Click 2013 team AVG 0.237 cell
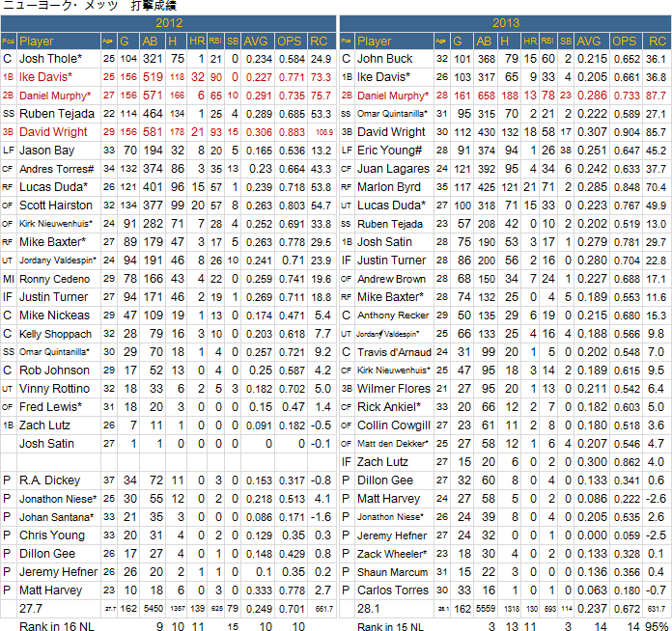The height and width of the screenshot is (631, 672). [592, 609]
